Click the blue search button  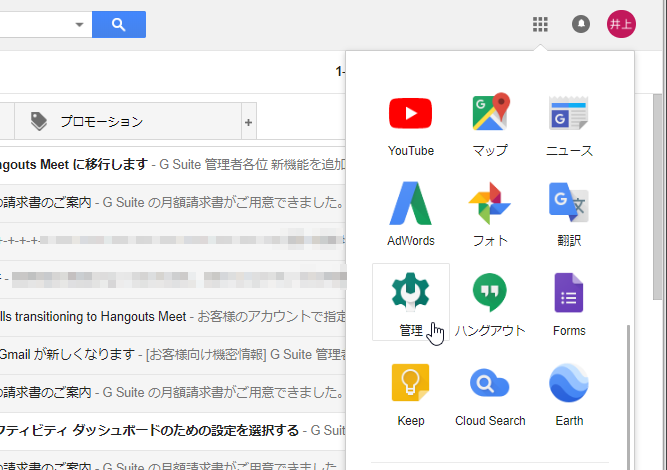[119, 24]
